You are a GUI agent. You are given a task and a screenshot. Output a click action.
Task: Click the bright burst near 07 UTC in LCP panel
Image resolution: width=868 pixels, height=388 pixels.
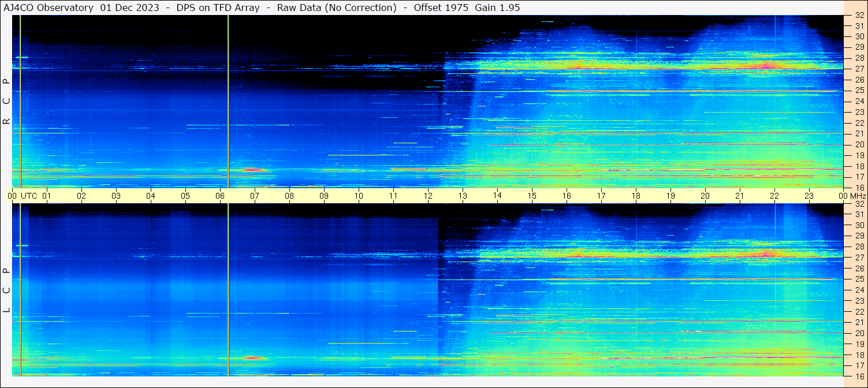pos(251,357)
